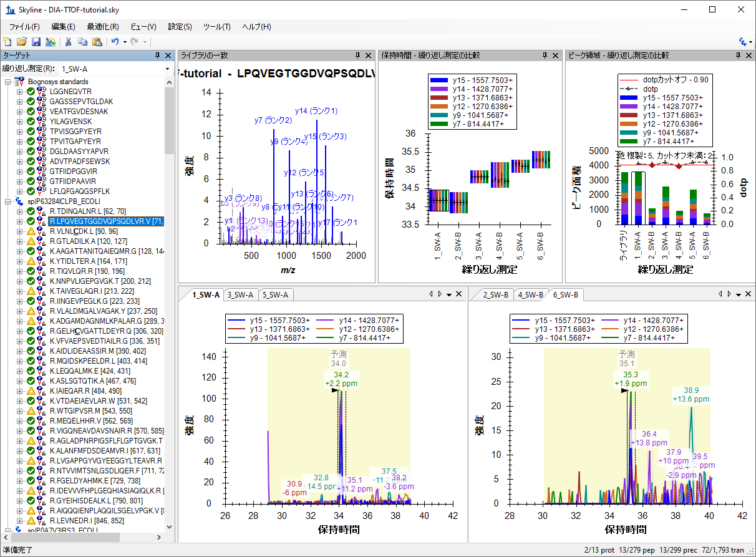The image size is (756, 557).
Task: Open the ヘルプ(H) menu
Action: [x=256, y=27]
